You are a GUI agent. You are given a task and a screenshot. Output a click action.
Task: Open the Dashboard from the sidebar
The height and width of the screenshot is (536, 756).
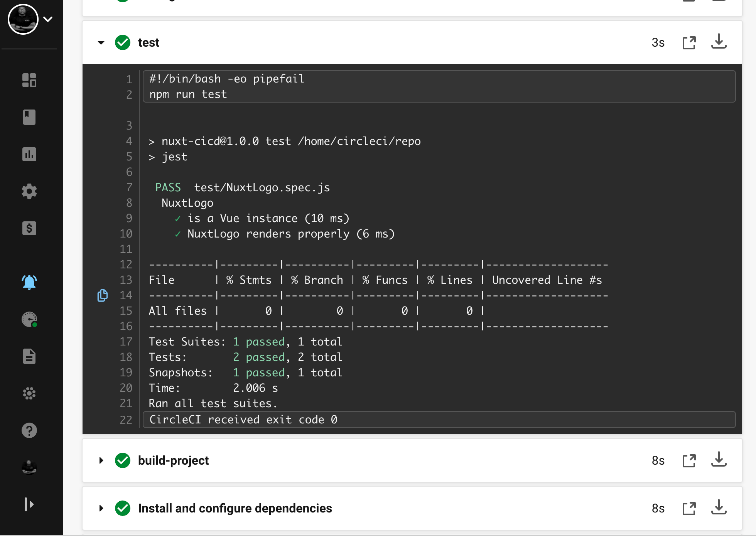[29, 80]
